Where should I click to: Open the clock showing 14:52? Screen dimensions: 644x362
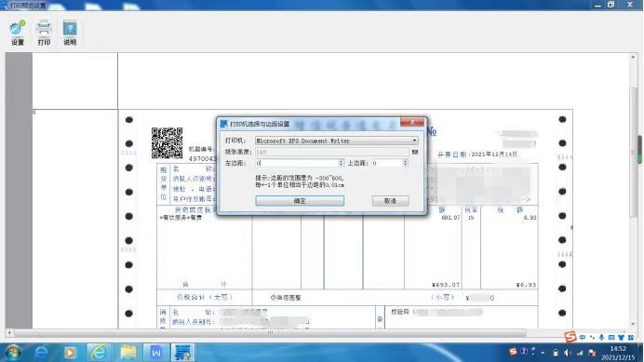coord(618,353)
